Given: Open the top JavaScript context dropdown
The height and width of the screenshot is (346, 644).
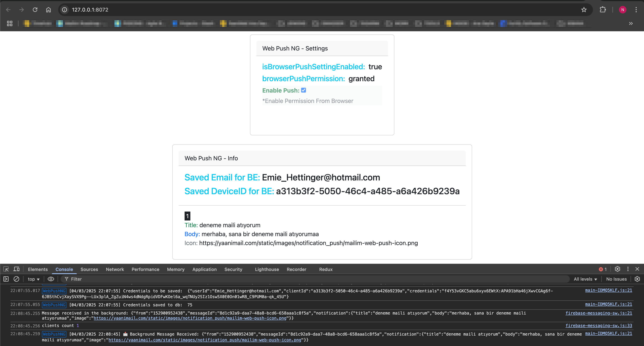Looking at the screenshot, I should [x=34, y=279].
